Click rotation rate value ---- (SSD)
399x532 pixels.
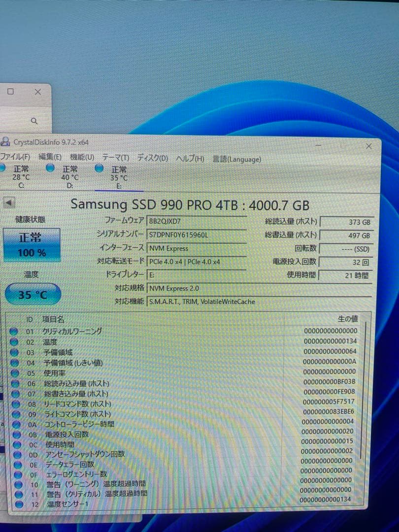(346, 249)
